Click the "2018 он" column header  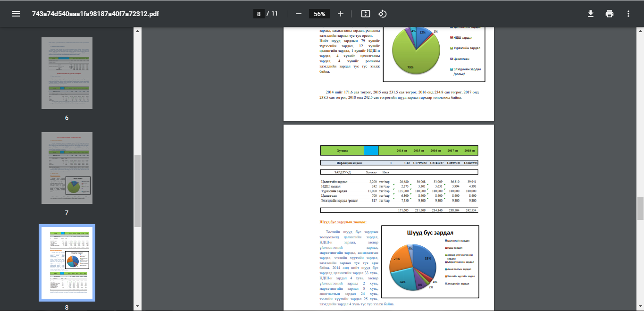pyautogui.click(x=470, y=151)
